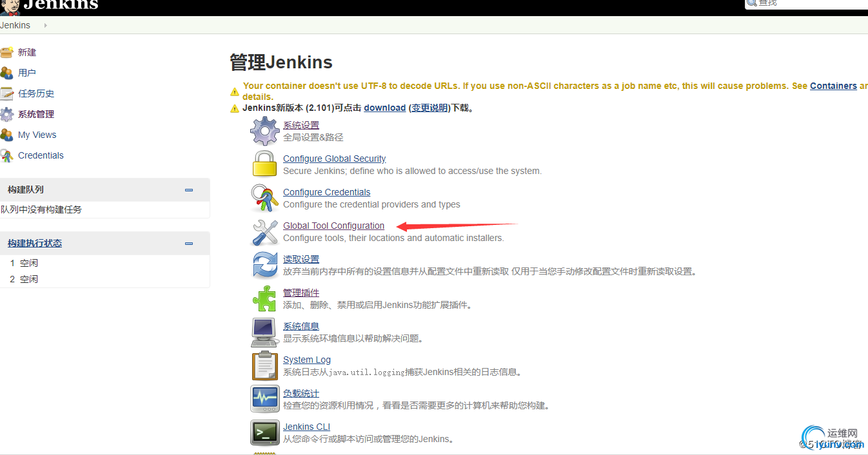The image size is (868, 455).
Task: Open Configure Credentials link
Action: (326, 192)
